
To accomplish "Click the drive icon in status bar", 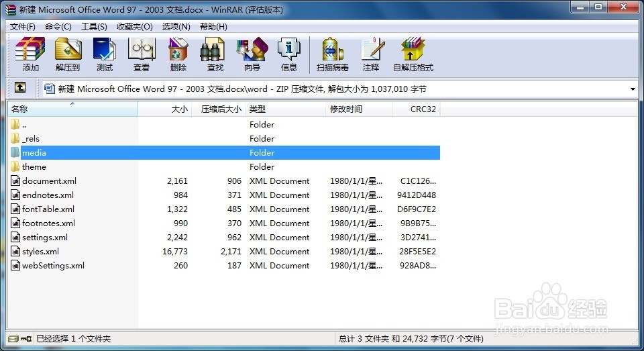I will pyautogui.click(x=13, y=339).
